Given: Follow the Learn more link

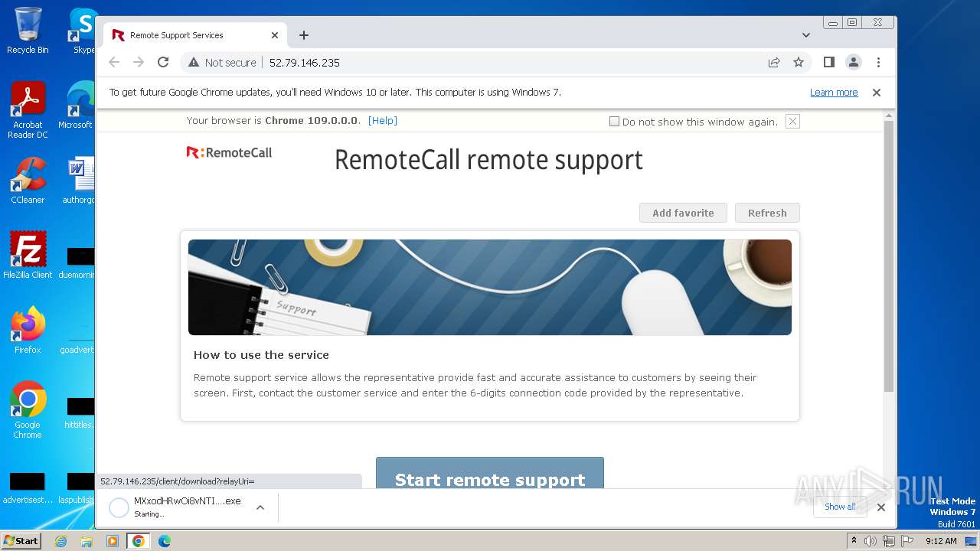Looking at the screenshot, I should pos(834,93).
